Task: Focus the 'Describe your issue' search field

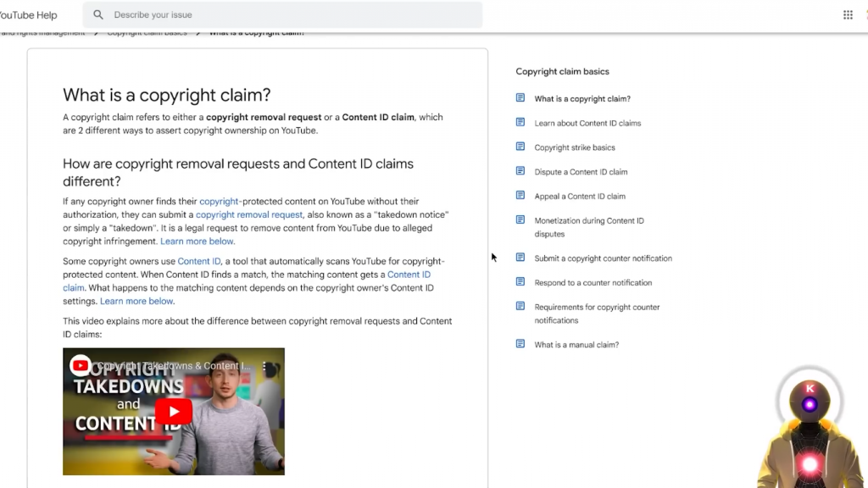Action: coord(288,14)
